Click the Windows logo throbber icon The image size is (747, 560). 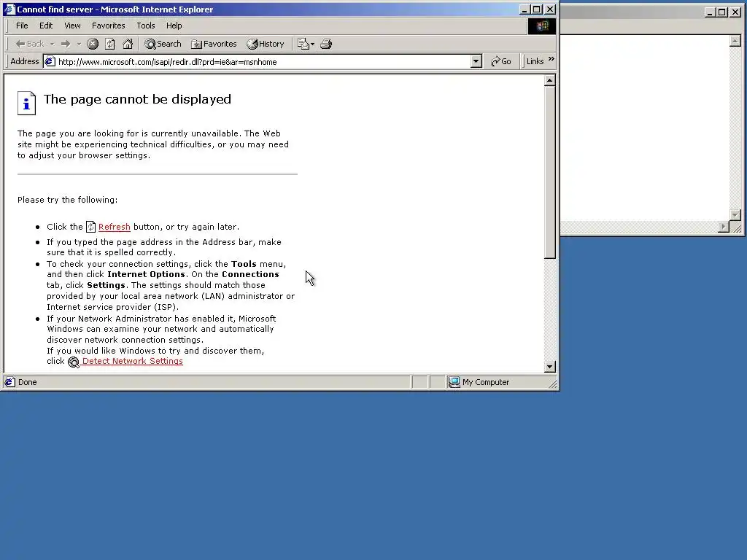coord(542,26)
